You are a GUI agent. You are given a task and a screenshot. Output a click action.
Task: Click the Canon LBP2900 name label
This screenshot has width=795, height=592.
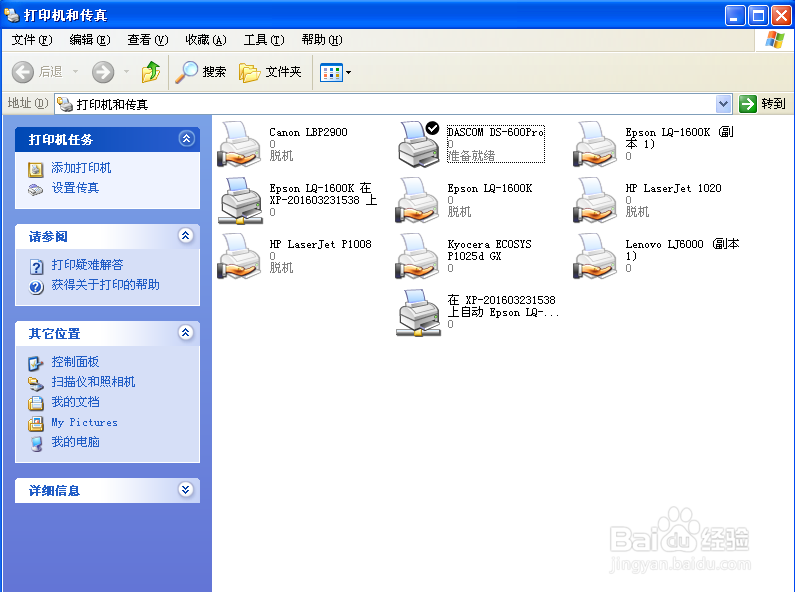tap(308, 132)
